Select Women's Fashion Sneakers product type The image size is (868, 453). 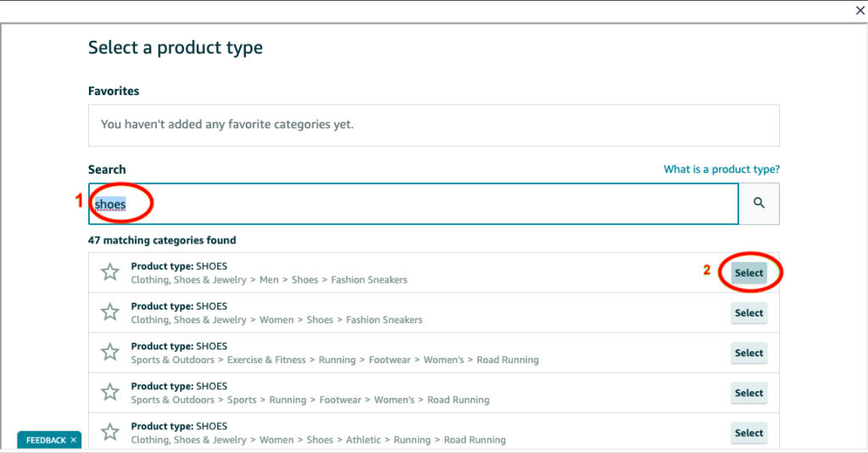pyautogui.click(x=748, y=313)
